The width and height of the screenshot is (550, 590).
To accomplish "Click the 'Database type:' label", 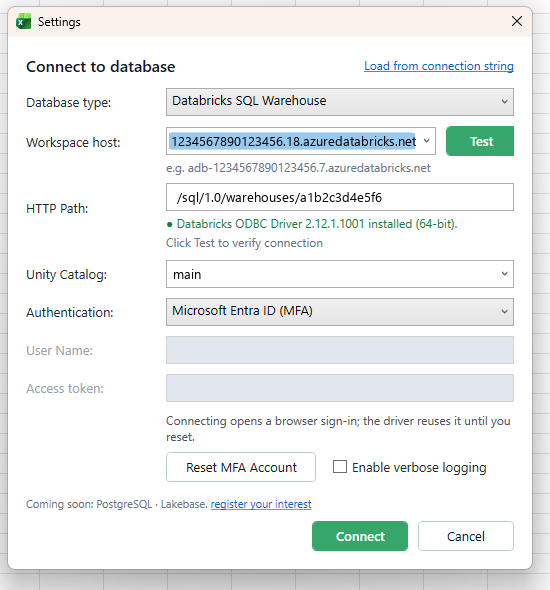I will pos(68,103).
